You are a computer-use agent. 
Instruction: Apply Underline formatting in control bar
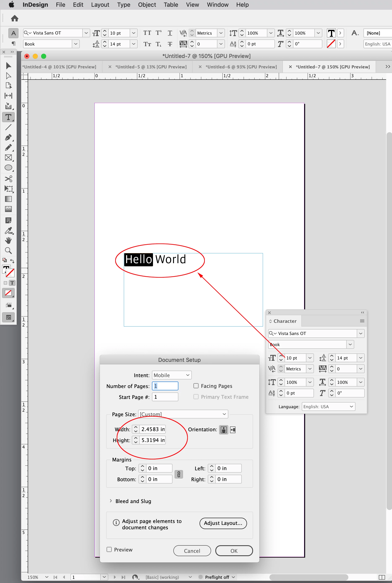170,33
